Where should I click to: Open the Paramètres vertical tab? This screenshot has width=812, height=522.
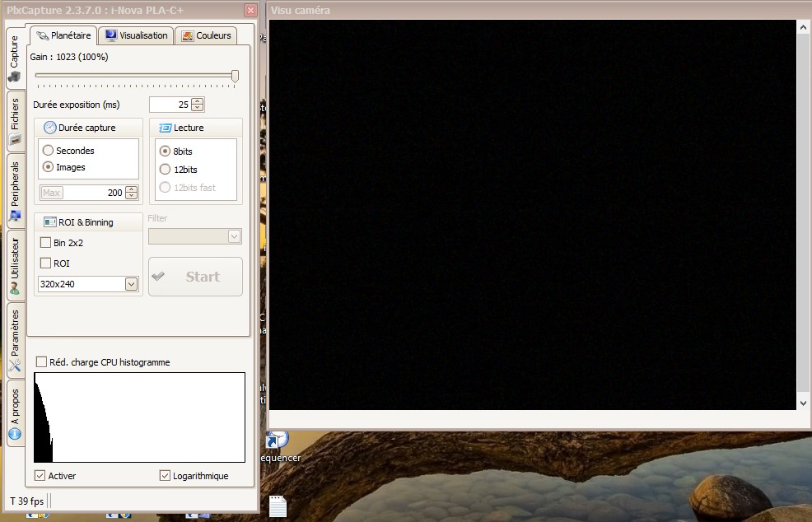[15, 340]
